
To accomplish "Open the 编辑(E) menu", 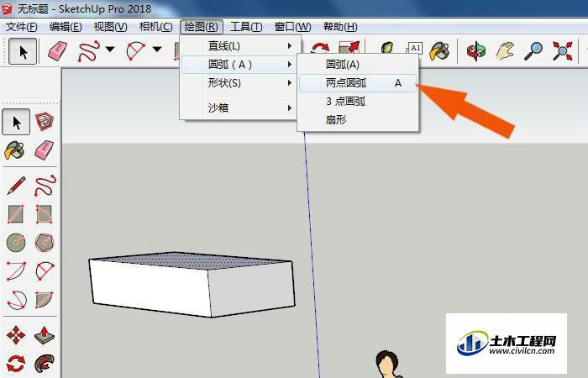I will point(66,27).
